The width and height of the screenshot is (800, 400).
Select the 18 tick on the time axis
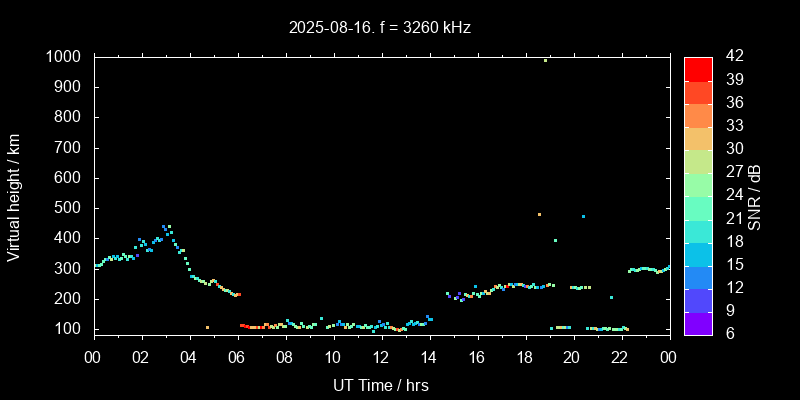point(524,357)
